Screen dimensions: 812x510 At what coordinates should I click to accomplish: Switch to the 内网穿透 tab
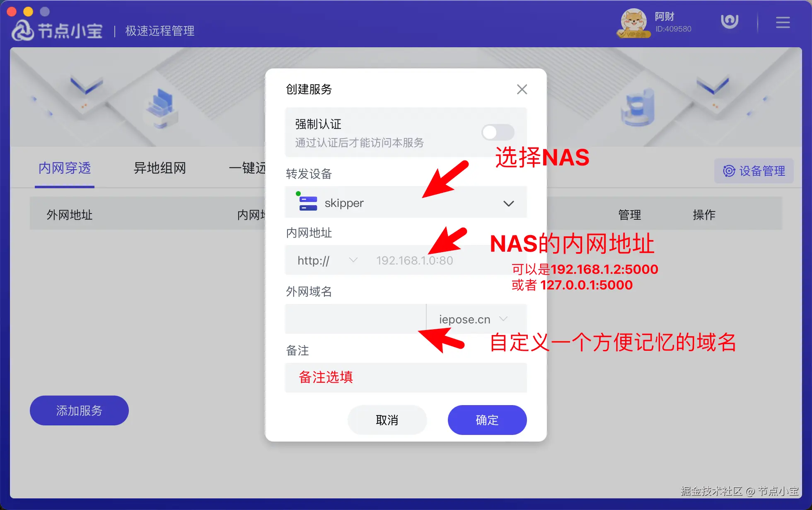click(x=65, y=168)
